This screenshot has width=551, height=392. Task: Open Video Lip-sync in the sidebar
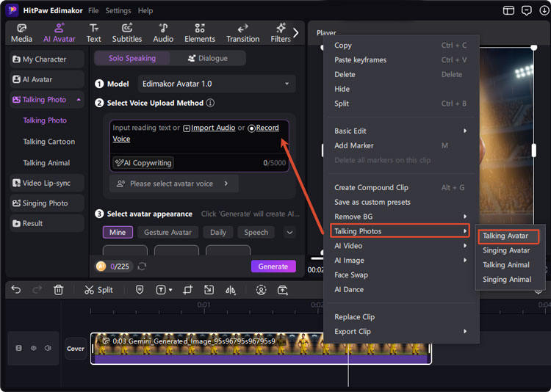(47, 183)
